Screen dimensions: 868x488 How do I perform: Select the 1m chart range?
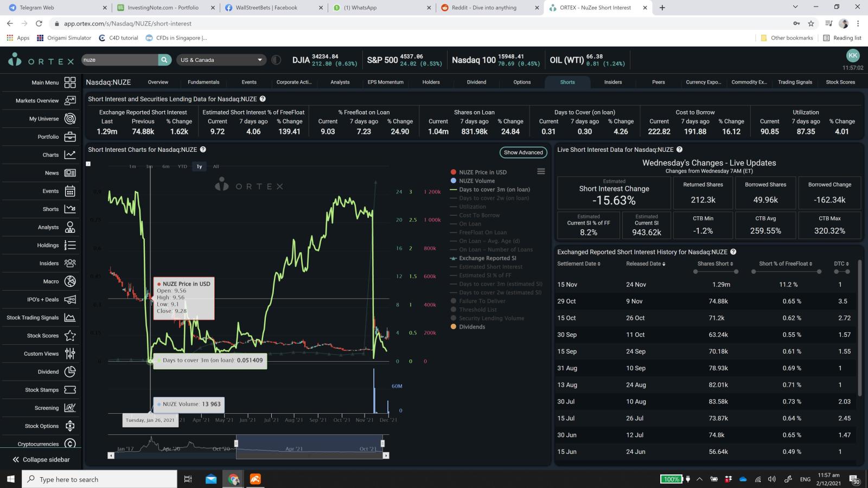click(132, 166)
